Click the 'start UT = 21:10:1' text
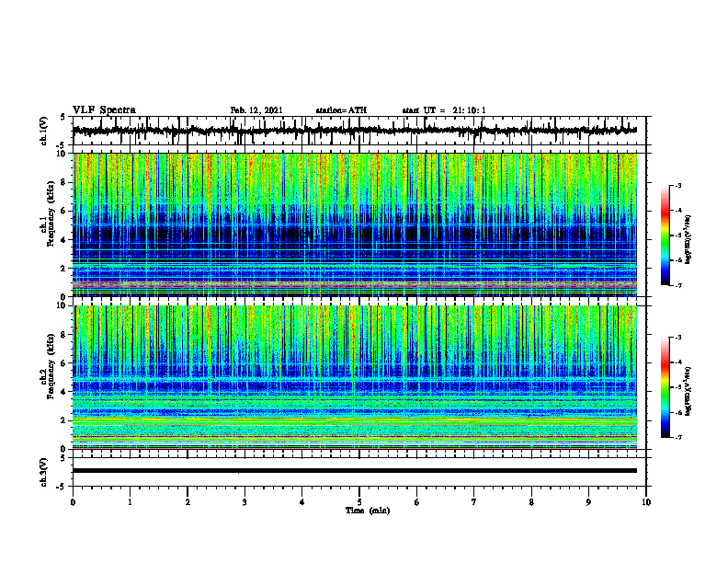 [444, 110]
